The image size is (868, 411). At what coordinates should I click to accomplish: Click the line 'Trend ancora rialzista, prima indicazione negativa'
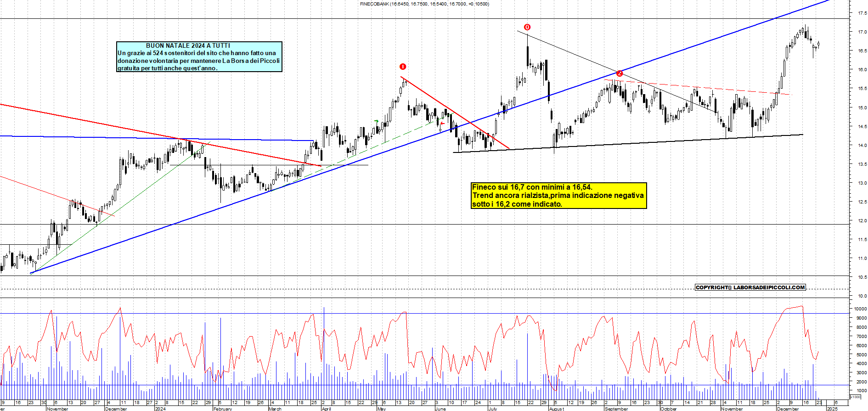click(558, 195)
